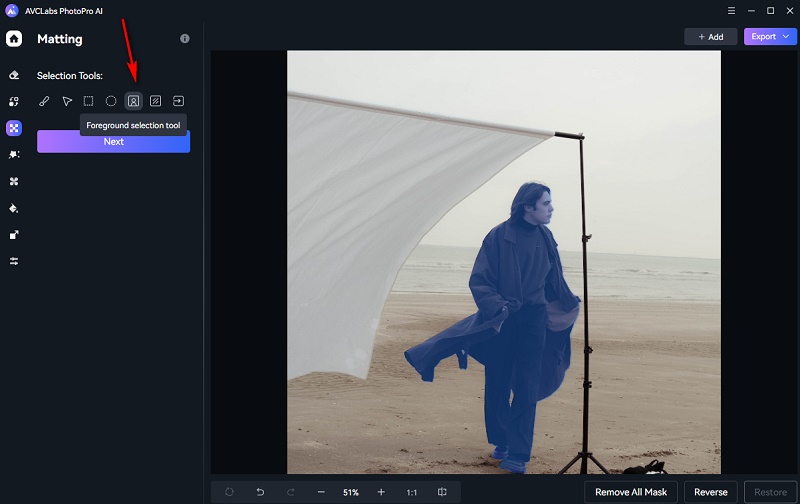Select the arrow pointer selection tool

(x=67, y=101)
